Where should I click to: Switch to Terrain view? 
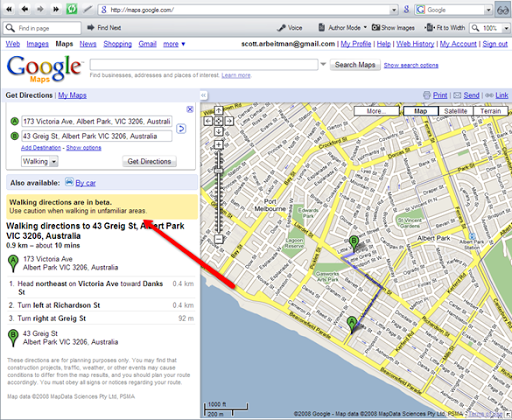pos(490,111)
